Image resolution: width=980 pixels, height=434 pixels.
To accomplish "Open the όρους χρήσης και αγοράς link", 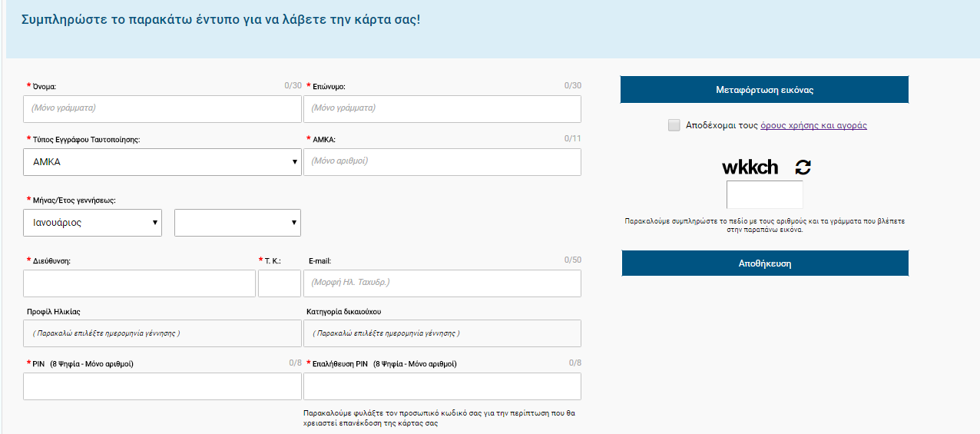I will point(813,125).
